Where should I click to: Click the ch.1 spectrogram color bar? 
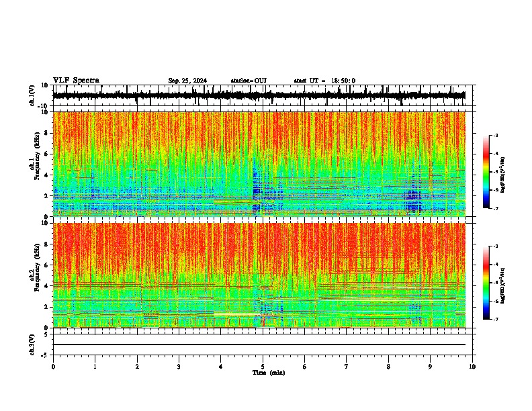click(486, 172)
